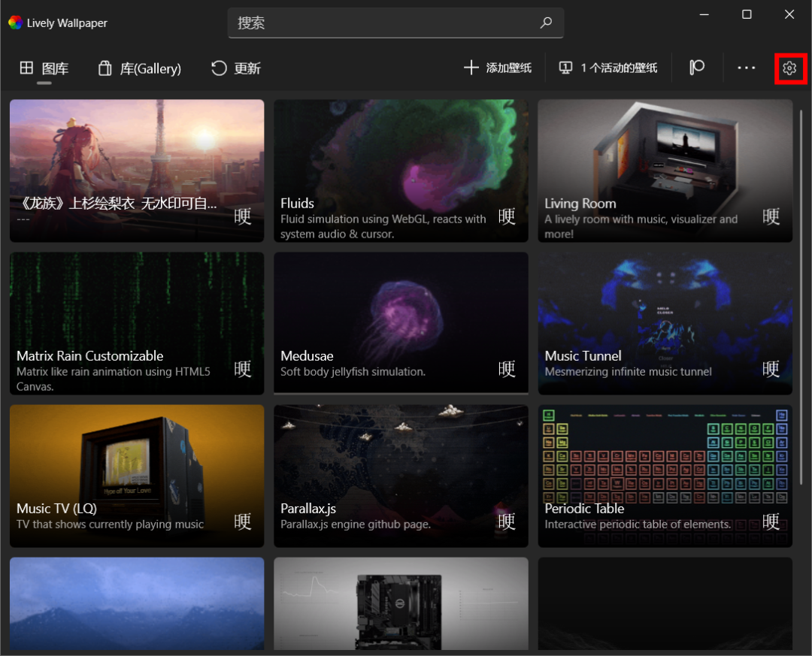812x656 pixels.
Task: Click the Lively Wallpaper app logo
Action: (x=16, y=23)
